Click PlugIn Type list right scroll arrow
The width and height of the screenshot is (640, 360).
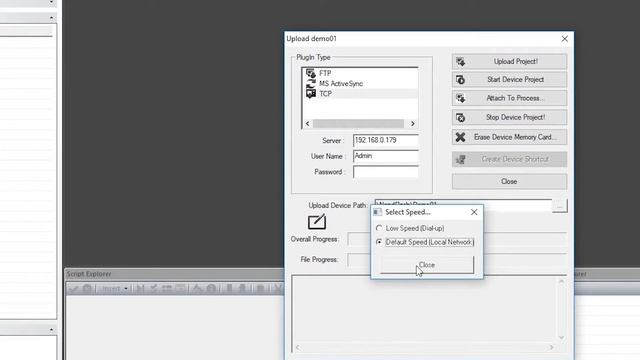click(413, 124)
